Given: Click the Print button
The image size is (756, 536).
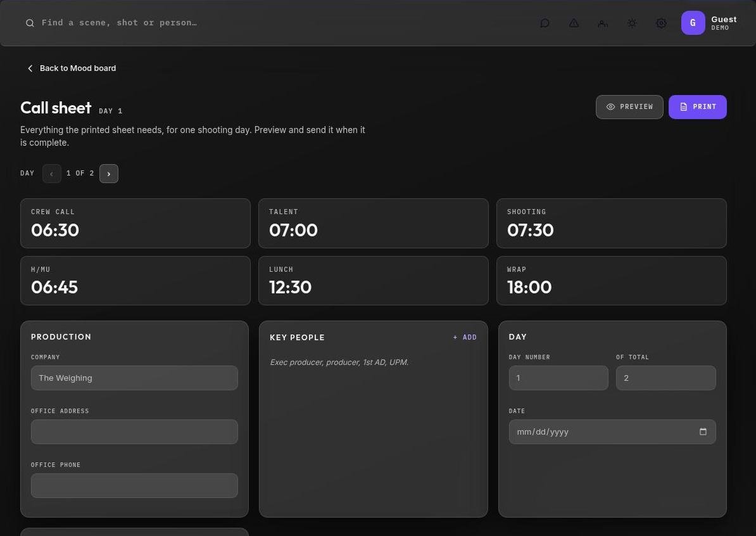Looking at the screenshot, I should pyautogui.click(x=697, y=107).
